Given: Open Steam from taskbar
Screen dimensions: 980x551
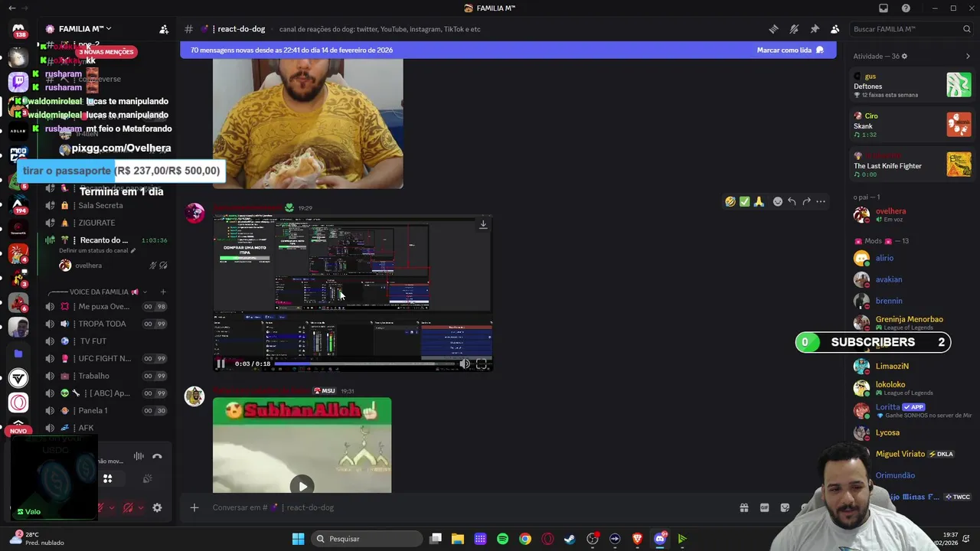Looking at the screenshot, I should click(x=570, y=539).
